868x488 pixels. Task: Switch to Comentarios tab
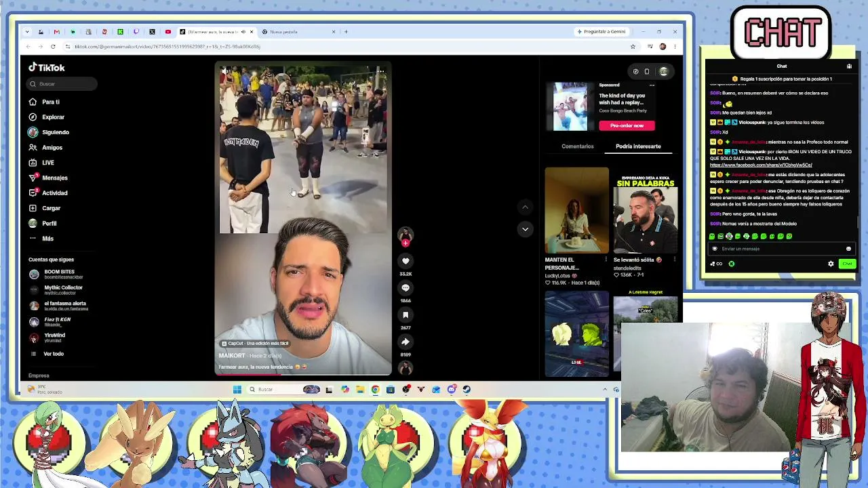click(578, 146)
